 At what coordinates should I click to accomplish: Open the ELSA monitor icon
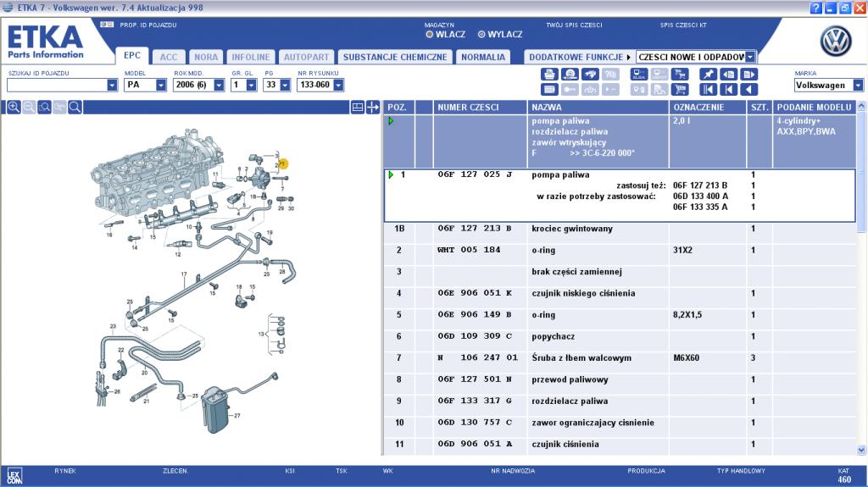(639, 75)
